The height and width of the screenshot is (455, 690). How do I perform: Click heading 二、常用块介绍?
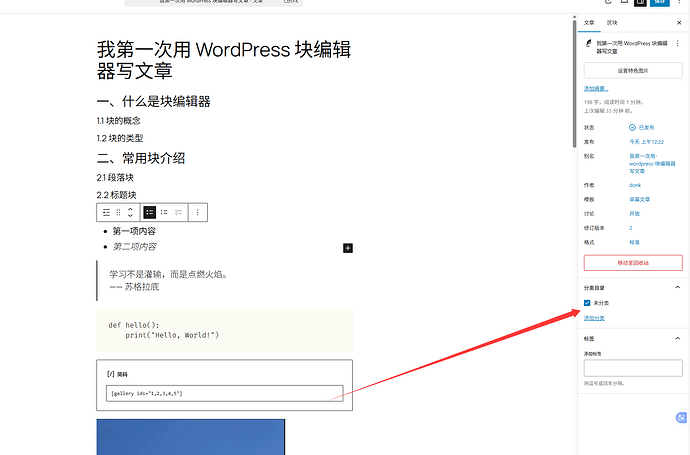coord(141,158)
